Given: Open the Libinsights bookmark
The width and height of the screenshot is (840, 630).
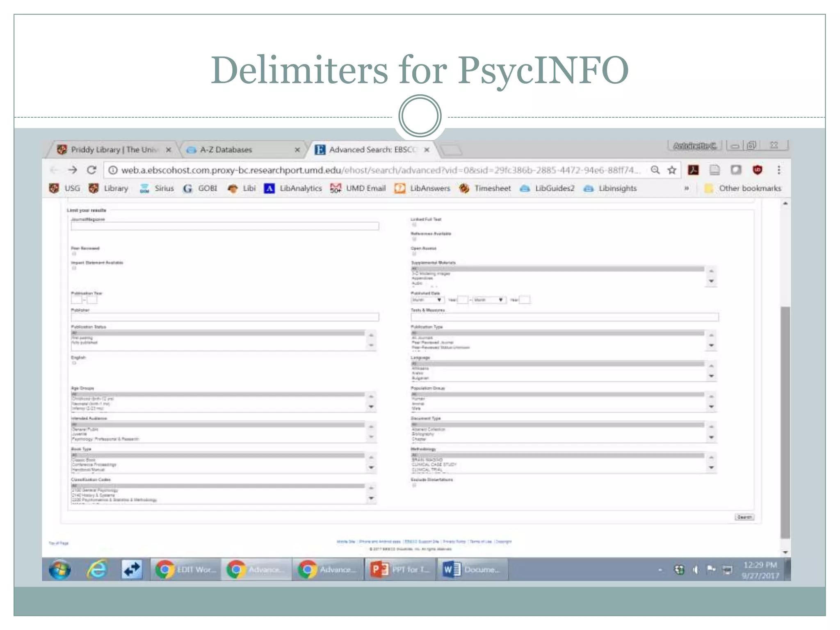Looking at the screenshot, I should [610, 188].
